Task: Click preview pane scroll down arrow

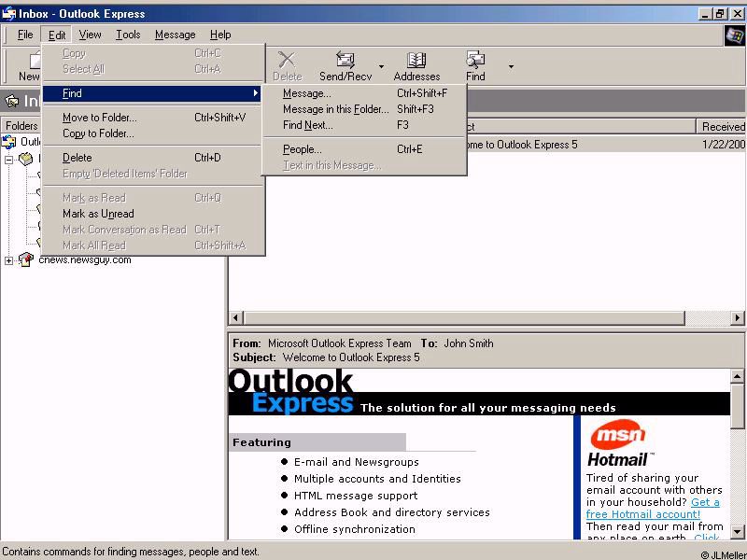Action: click(737, 531)
